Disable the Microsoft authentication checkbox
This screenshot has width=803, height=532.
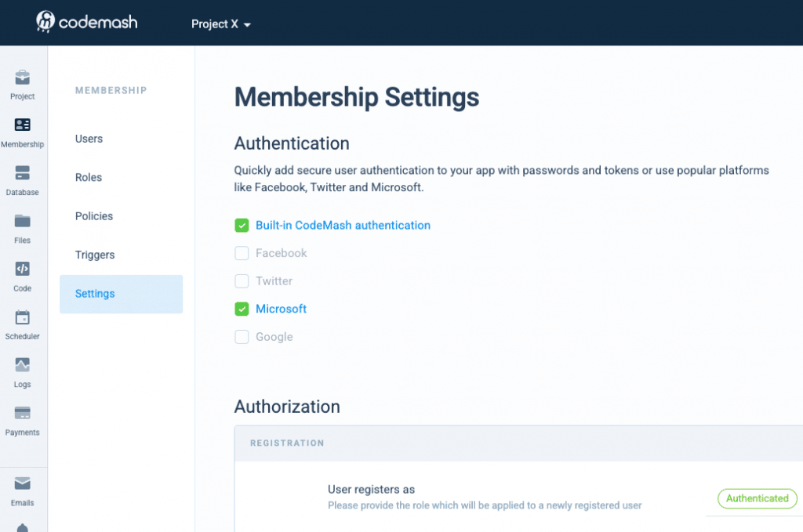point(242,309)
